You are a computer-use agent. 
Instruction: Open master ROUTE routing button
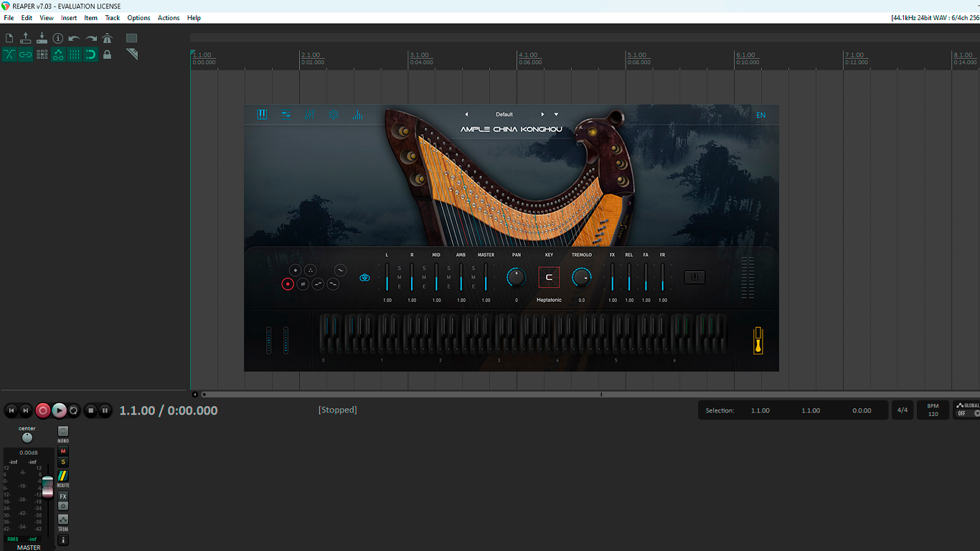[63, 476]
